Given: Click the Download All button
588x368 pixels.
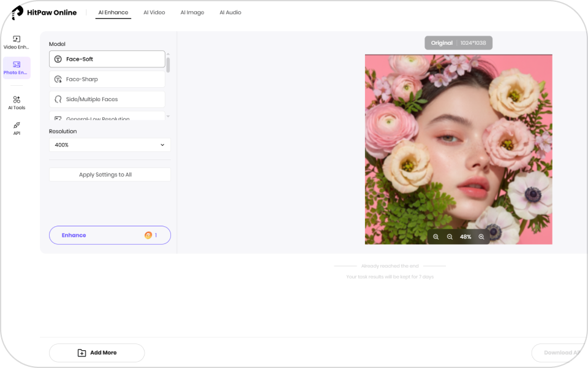Looking at the screenshot, I should coord(559,353).
